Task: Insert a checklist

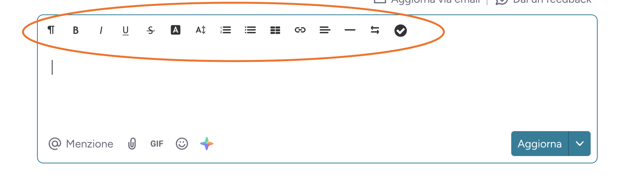Action: (x=401, y=30)
